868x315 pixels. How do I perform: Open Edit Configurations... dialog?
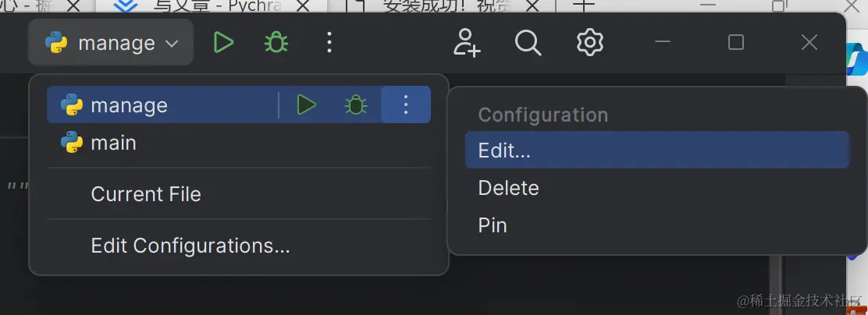pyautogui.click(x=190, y=246)
